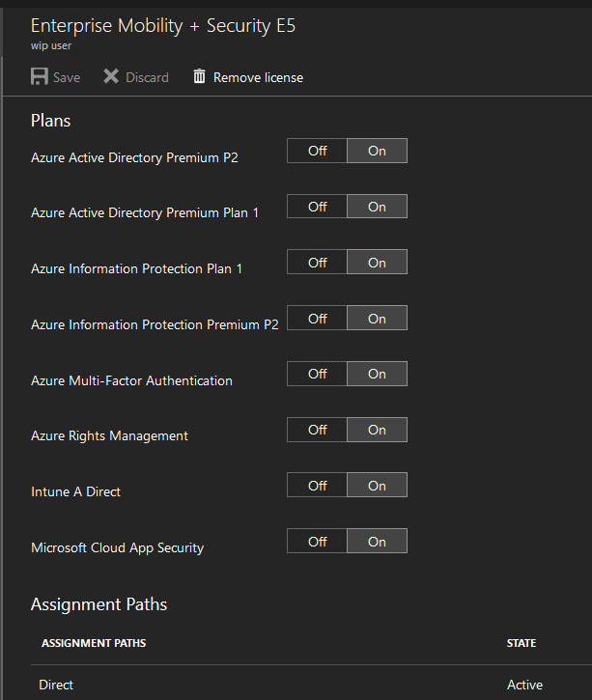Click the Plans section heading
592x700 pixels.
(x=50, y=121)
